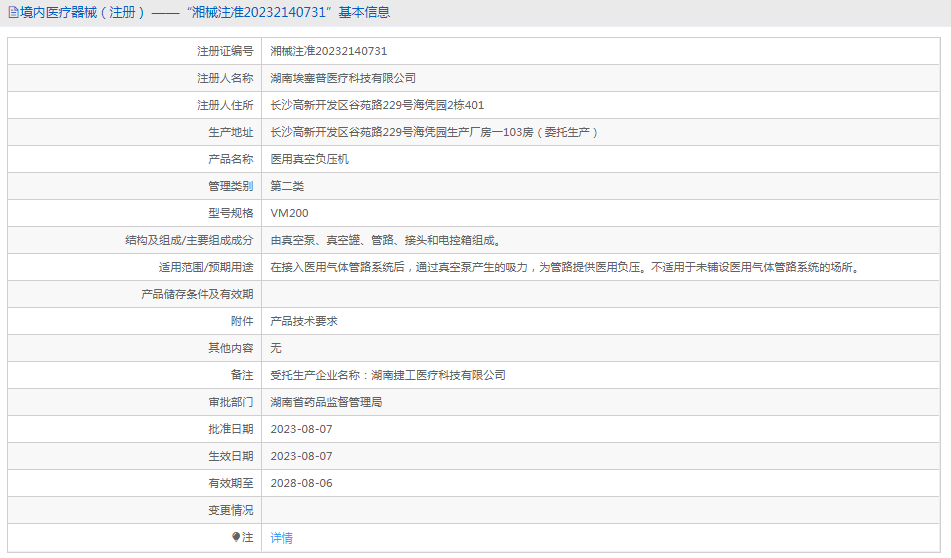Click the 变更情况 label
This screenshot has width=951, height=558.
click(x=230, y=510)
